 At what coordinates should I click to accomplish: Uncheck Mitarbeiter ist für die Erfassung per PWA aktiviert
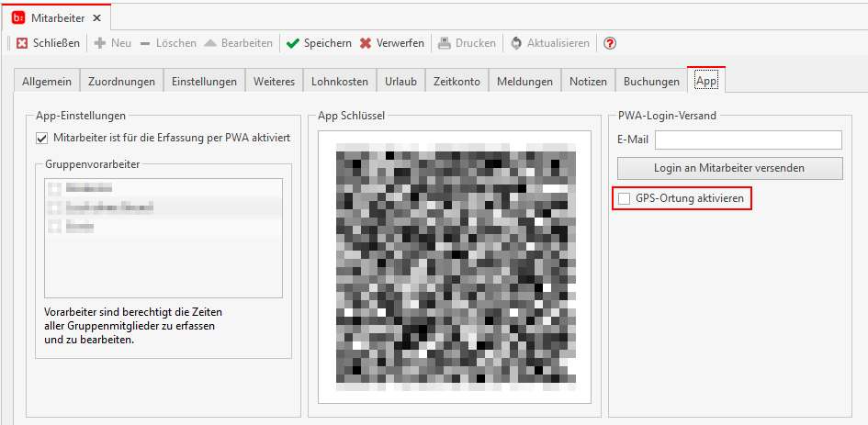[x=41, y=138]
